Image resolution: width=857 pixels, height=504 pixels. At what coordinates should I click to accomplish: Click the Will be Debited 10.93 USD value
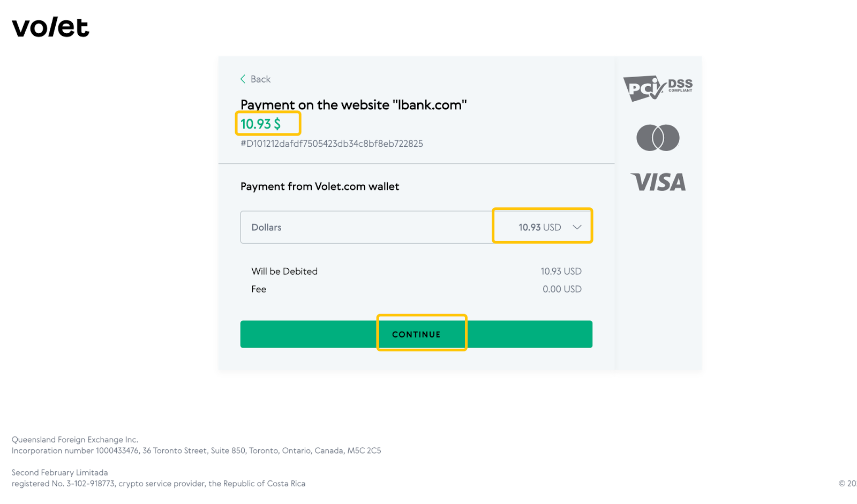pyautogui.click(x=561, y=272)
